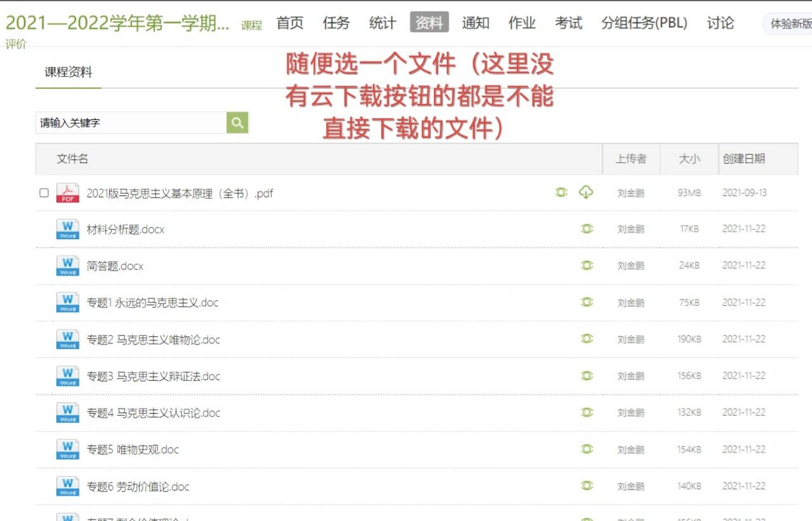Click the 2021-09-13 creation date

744,193
